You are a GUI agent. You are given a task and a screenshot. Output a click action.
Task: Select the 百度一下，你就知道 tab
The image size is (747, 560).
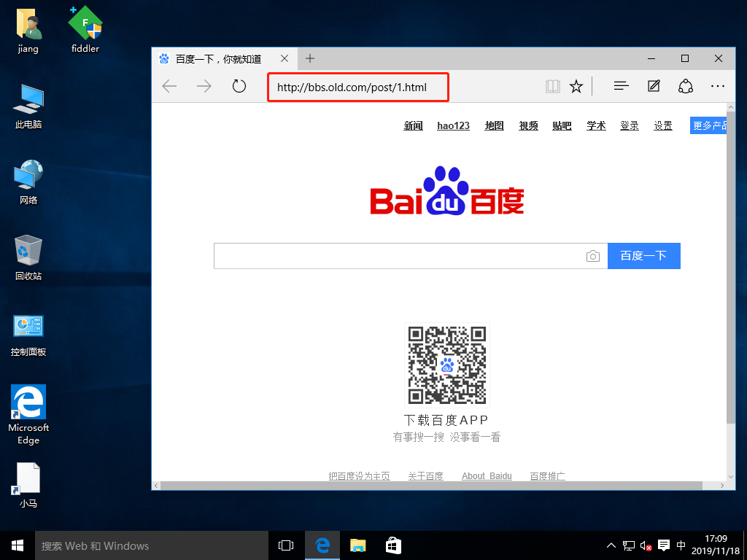click(x=224, y=58)
